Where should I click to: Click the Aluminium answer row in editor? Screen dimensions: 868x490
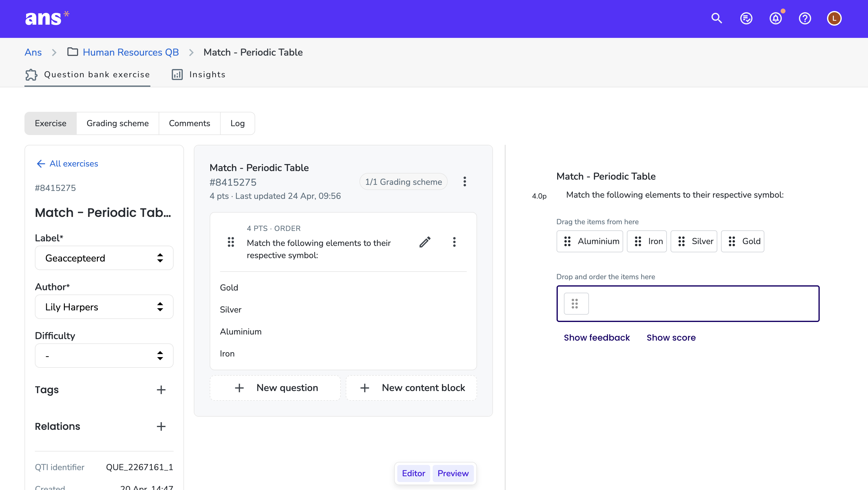[x=343, y=332]
